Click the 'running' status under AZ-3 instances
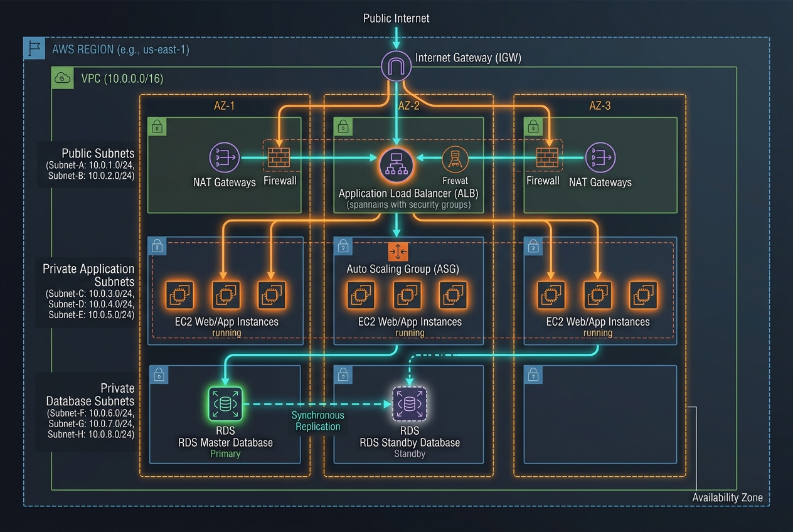The width and height of the screenshot is (793, 532). 598,332
